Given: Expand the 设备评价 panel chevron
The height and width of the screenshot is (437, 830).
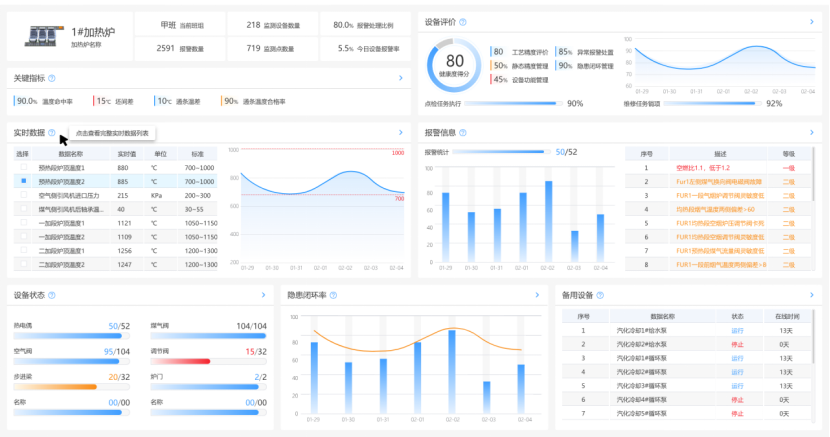Looking at the screenshot, I should [811, 21].
